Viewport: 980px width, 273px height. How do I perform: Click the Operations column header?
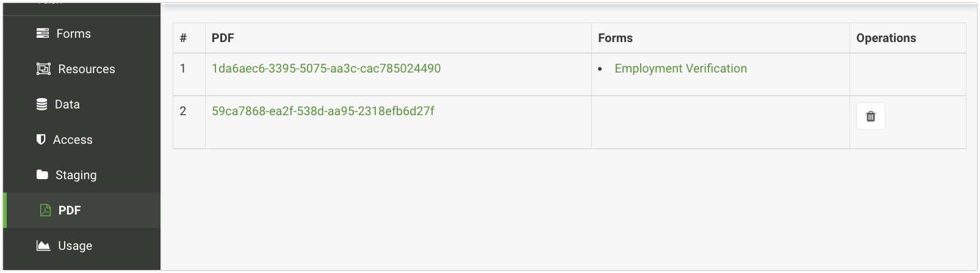click(x=885, y=38)
